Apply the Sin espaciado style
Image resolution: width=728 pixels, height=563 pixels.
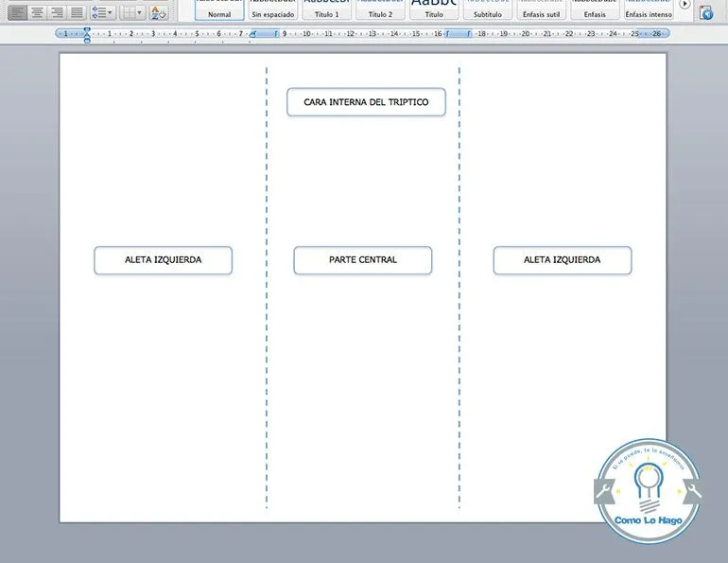[273, 9]
